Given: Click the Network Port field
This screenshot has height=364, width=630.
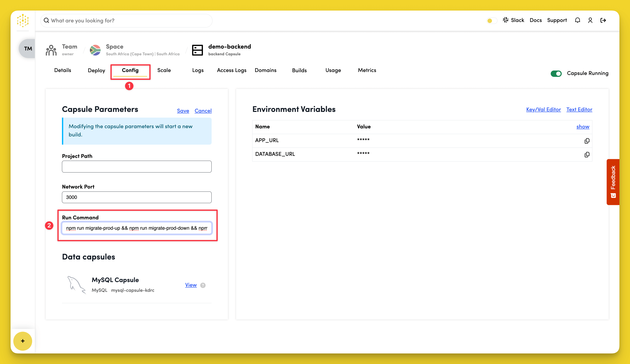Looking at the screenshot, I should pyautogui.click(x=137, y=197).
